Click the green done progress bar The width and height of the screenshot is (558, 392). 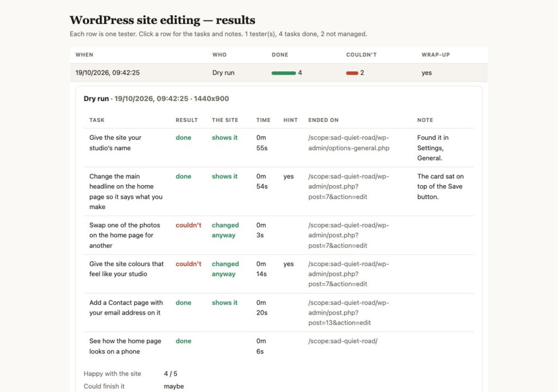tap(283, 73)
